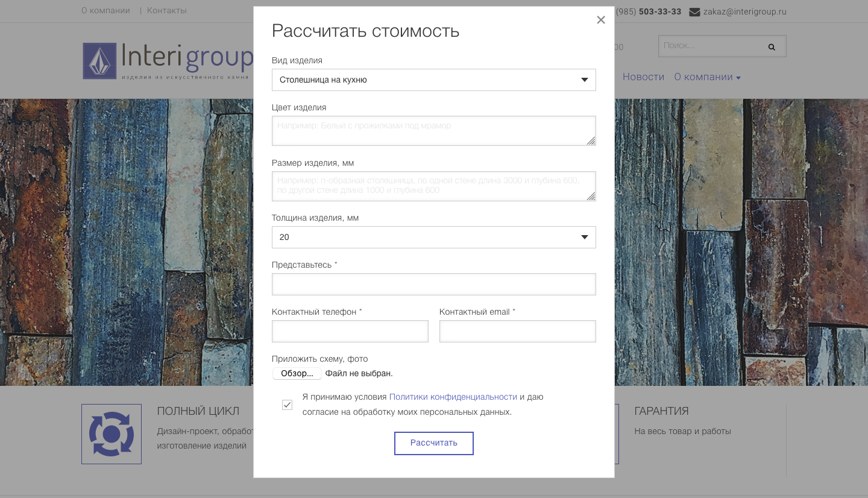Click the Представьтесь name field

point(434,284)
